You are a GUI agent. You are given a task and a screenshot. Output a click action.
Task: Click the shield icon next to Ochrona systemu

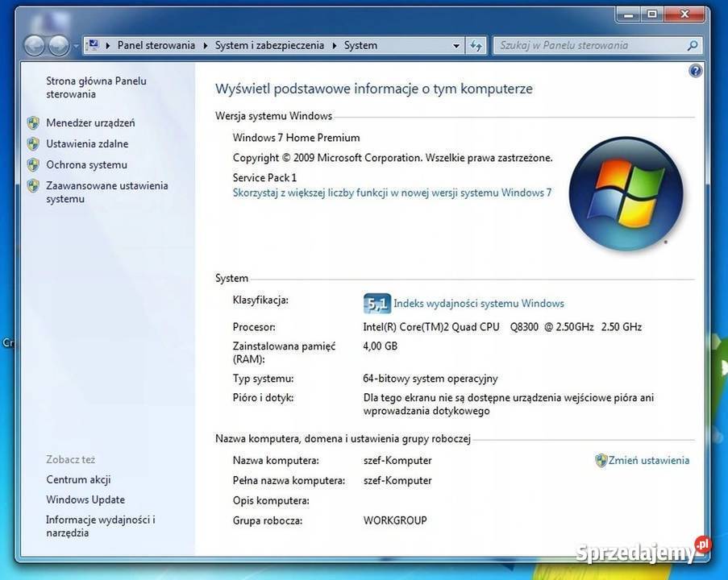coord(33,165)
